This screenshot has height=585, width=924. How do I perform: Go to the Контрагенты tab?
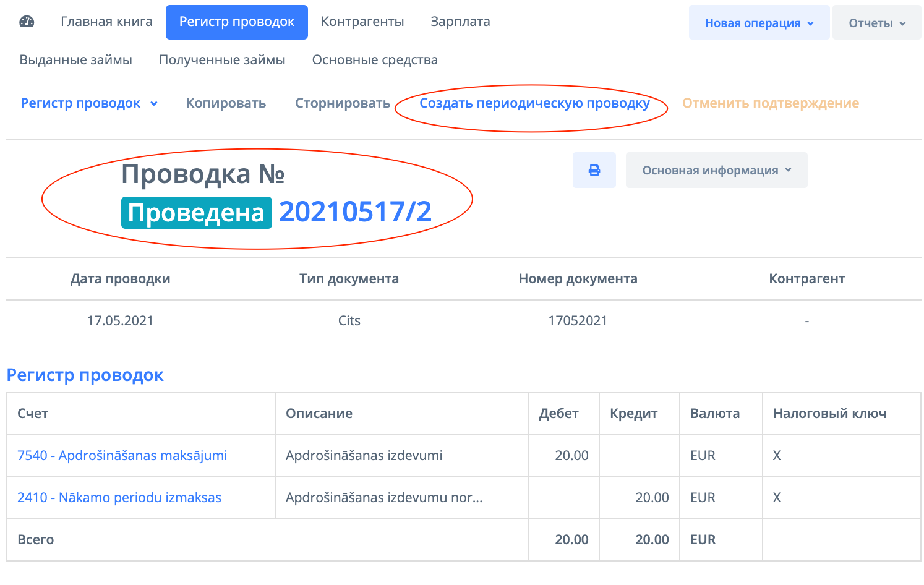tap(362, 22)
